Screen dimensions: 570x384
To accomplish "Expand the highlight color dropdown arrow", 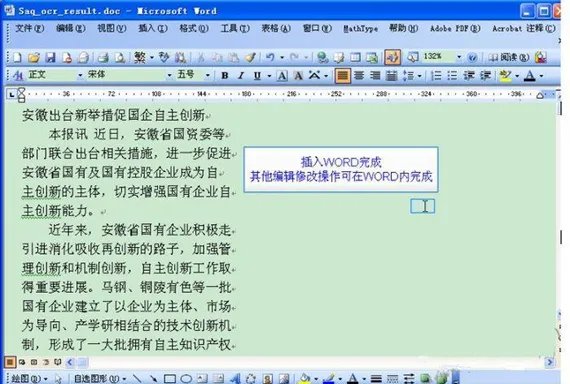I will coord(517,76).
